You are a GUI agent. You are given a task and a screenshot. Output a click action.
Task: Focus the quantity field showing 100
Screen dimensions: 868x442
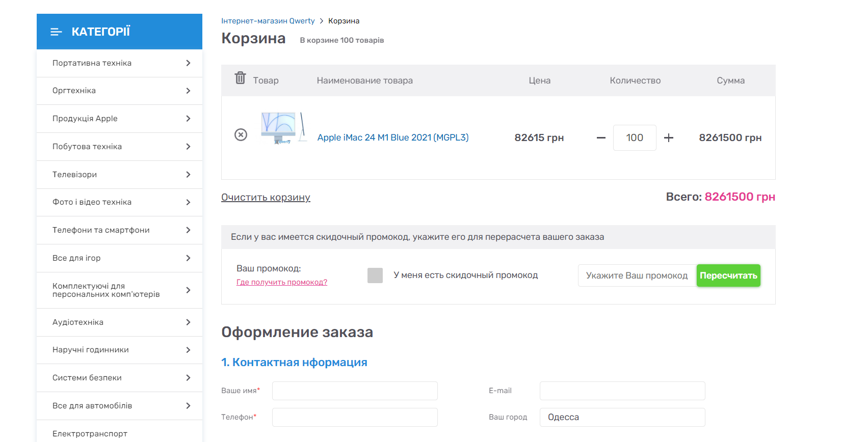(x=635, y=137)
